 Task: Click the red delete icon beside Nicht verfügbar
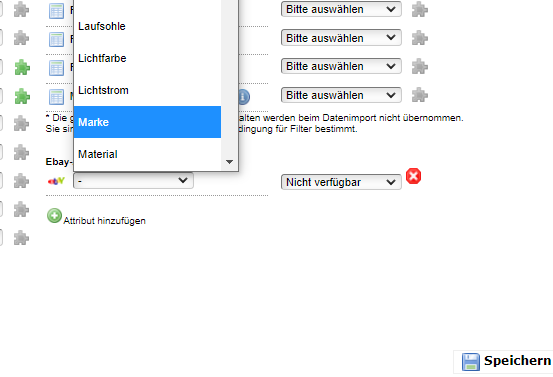pos(413,176)
